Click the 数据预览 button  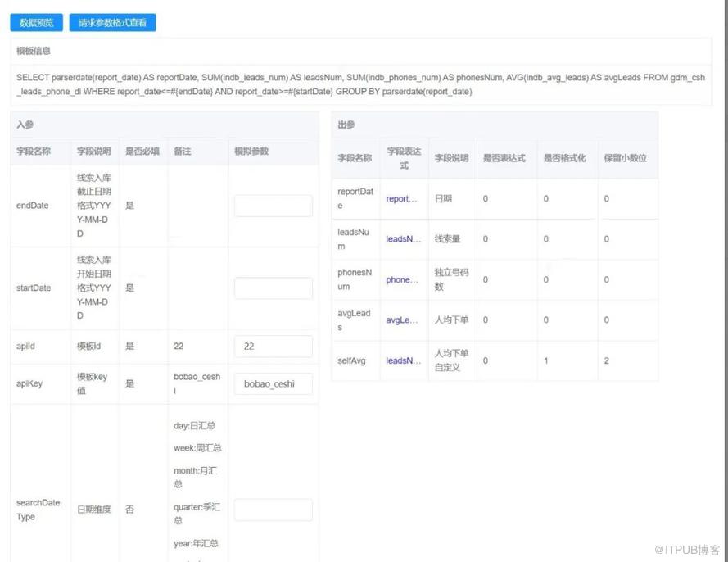coord(36,23)
